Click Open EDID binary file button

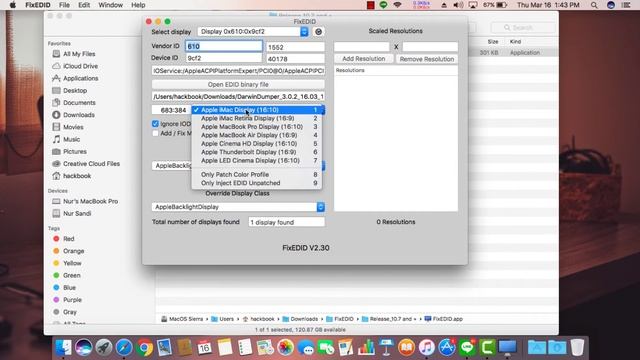pos(238,84)
